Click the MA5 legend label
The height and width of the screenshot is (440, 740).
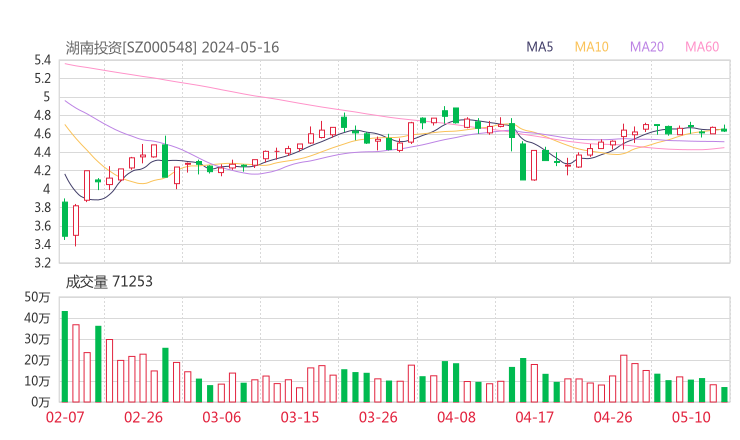tap(539, 47)
